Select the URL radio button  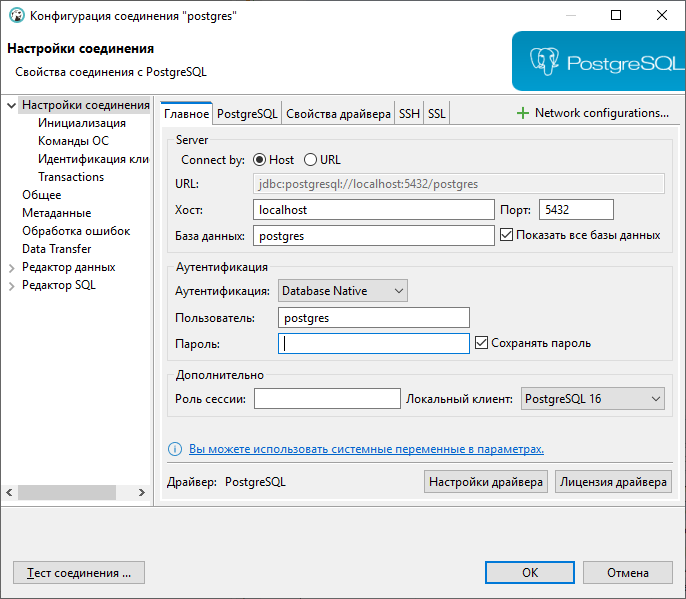[x=310, y=160]
